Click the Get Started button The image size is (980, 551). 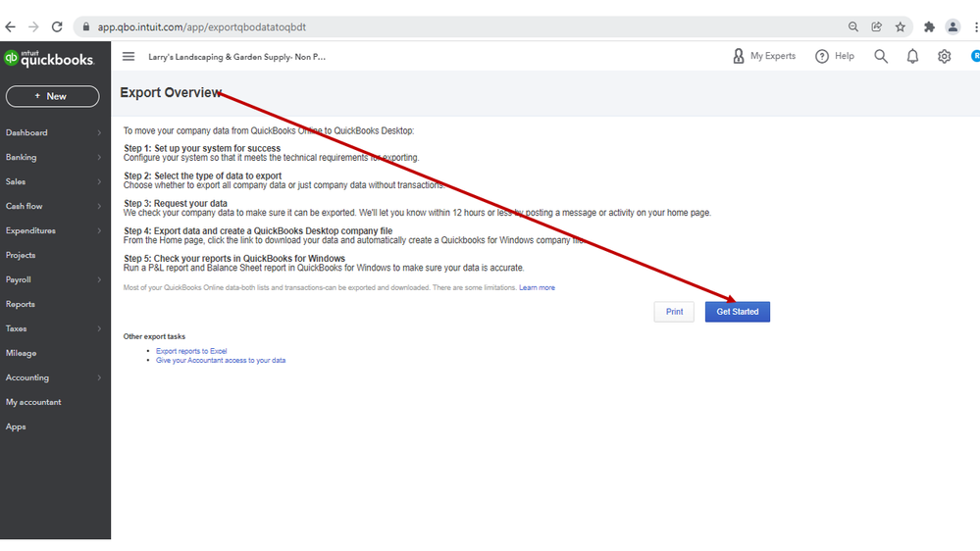[x=738, y=312]
